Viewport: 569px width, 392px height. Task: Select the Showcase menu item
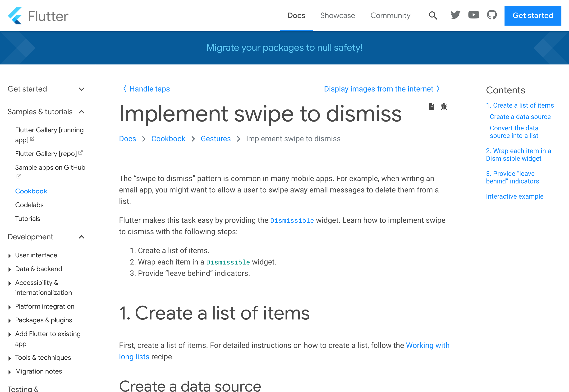coord(337,16)
